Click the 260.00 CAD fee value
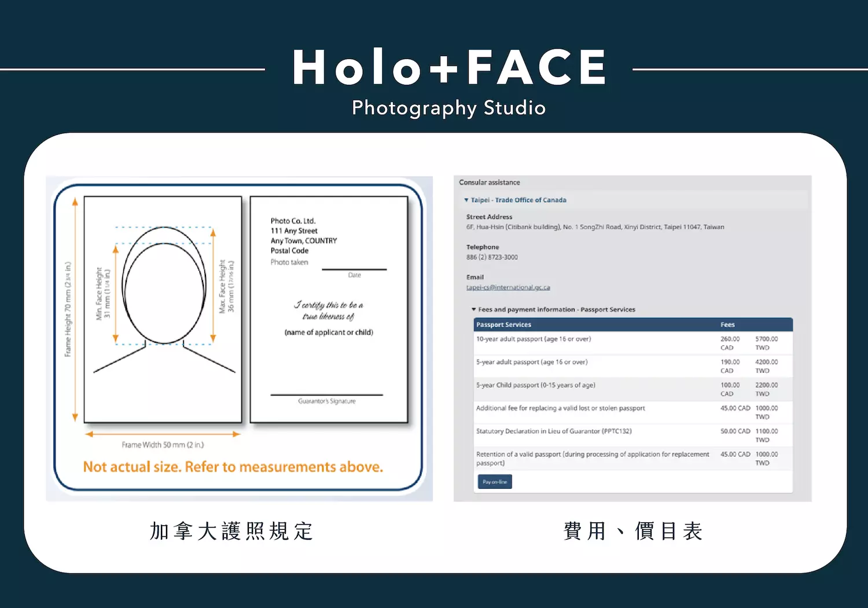 coord(730,343)
